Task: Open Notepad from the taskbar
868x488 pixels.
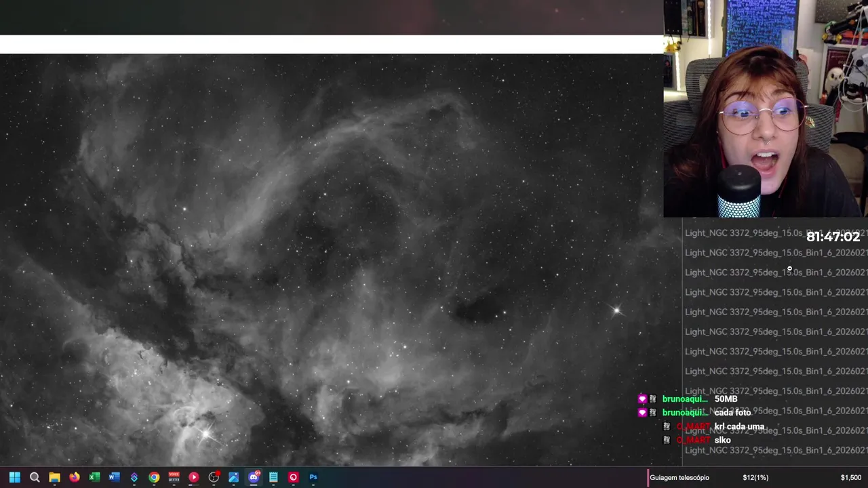Action: coord(273,477)
